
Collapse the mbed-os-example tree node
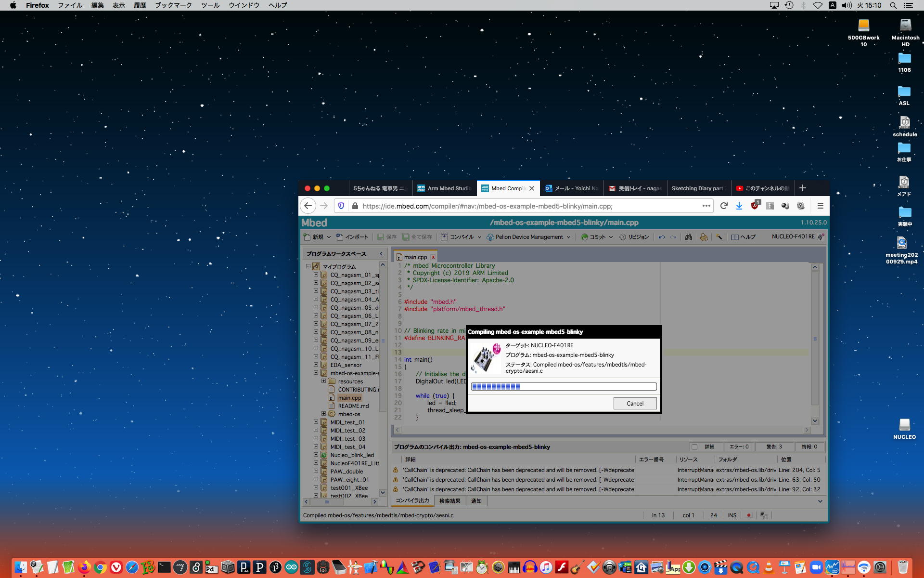(316, 373)
